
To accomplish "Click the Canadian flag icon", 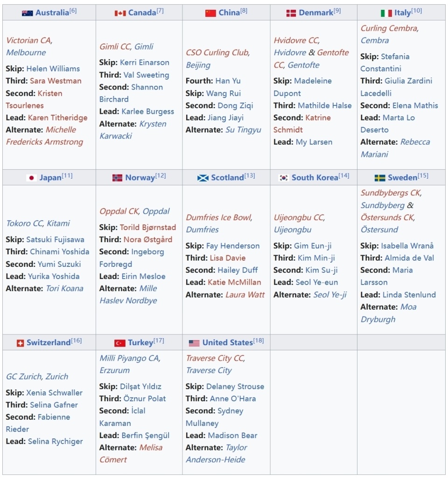I will click(x=120, y=13).
